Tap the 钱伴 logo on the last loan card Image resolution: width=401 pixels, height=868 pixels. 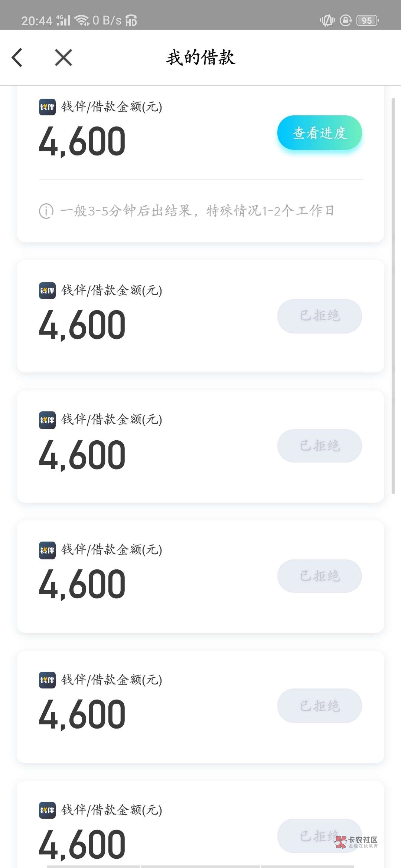48,810
